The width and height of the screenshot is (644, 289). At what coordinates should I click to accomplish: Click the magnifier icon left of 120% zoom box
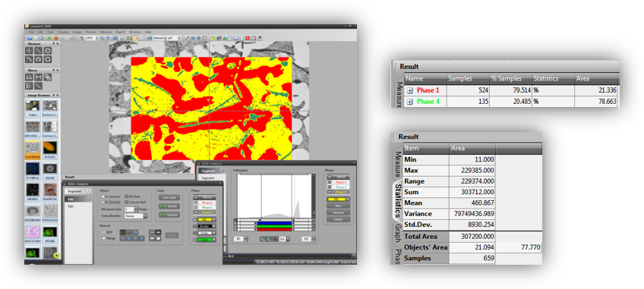[82, 38]
